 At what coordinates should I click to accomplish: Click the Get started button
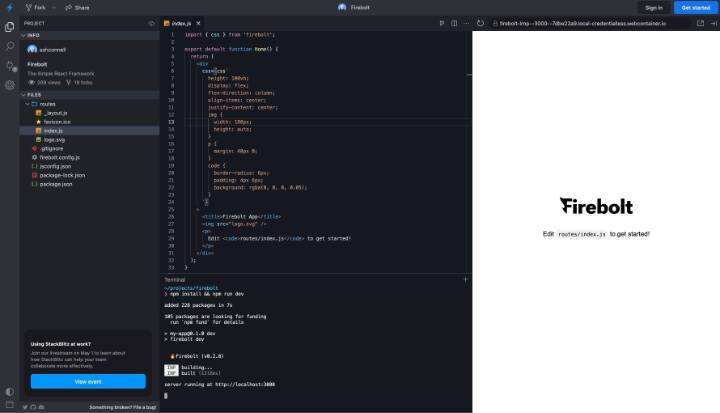[695, 7]
